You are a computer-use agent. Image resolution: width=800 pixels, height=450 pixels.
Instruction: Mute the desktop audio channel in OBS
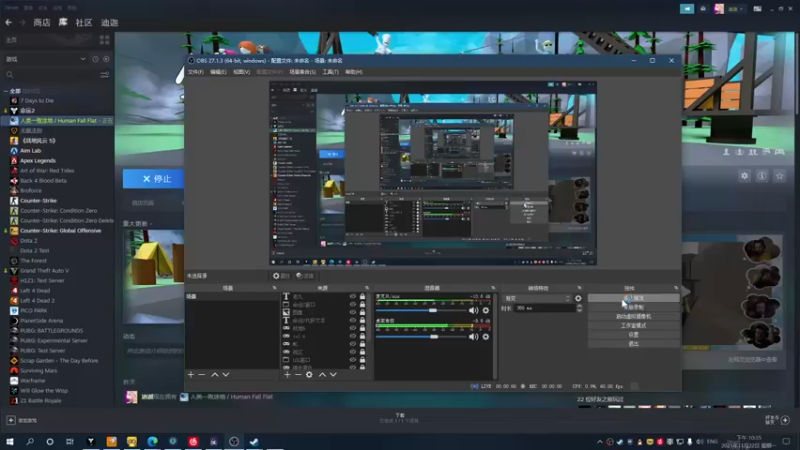(x=473, y=336)
